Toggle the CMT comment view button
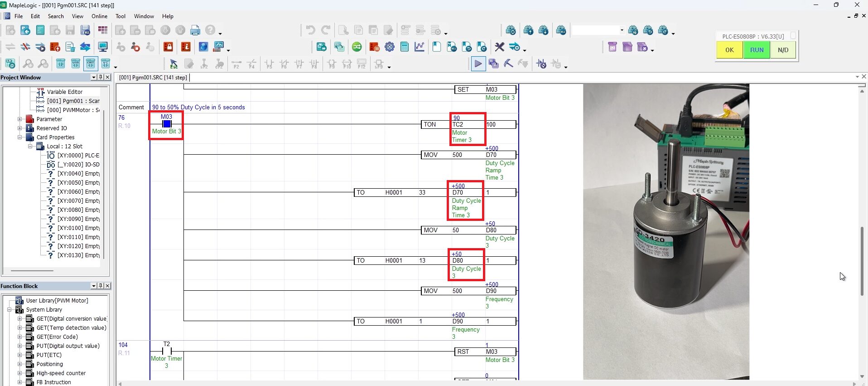This screenshot has width=868, height=386. (91, 64)
